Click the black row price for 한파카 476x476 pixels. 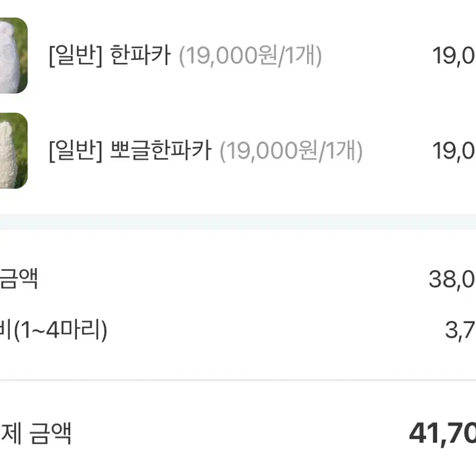(x=454, y=56)
